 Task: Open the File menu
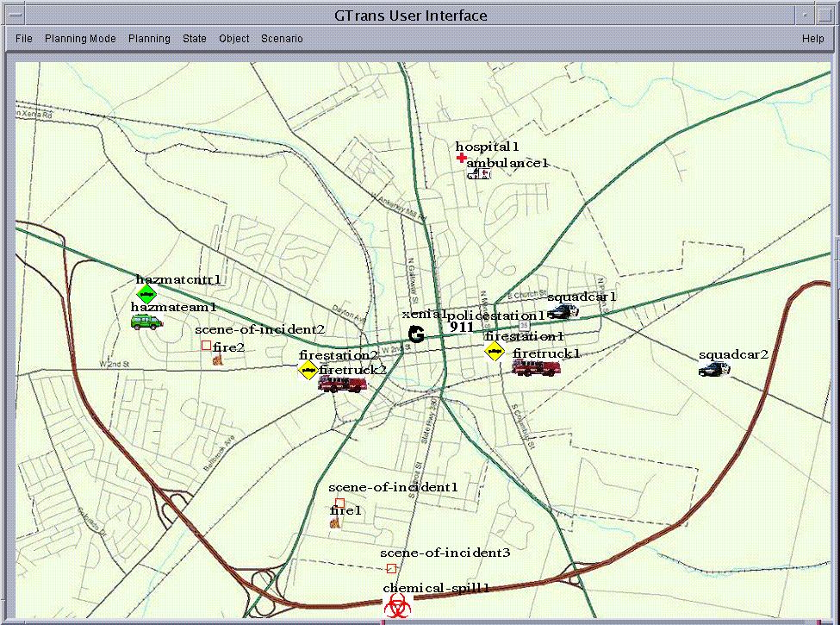tap(24, 39)
